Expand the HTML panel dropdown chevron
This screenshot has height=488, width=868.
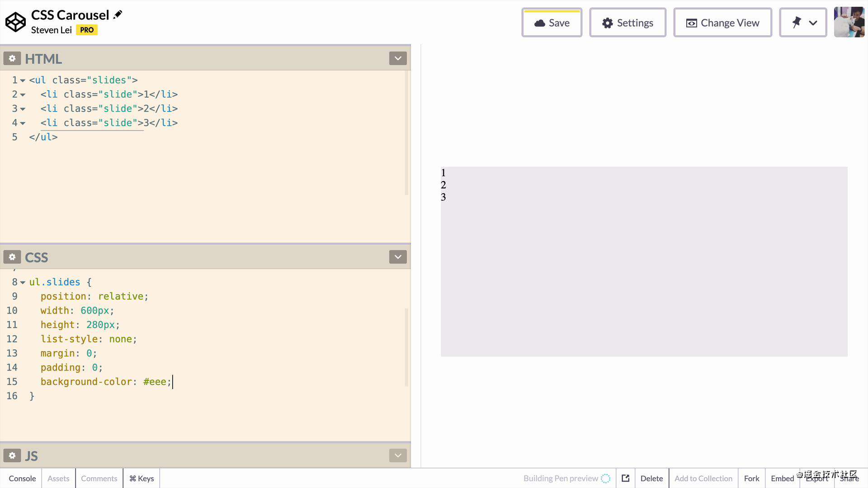pyautogui.click(x=398, y=58)
